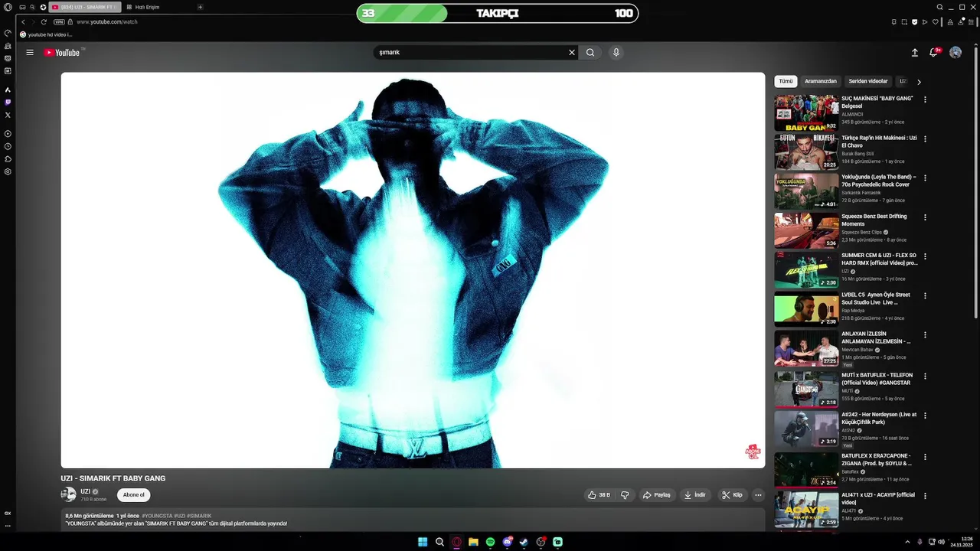The image size is (980, 551).
Task: Open File Explorer from the taskbar
Action: [x=474, y=542]
